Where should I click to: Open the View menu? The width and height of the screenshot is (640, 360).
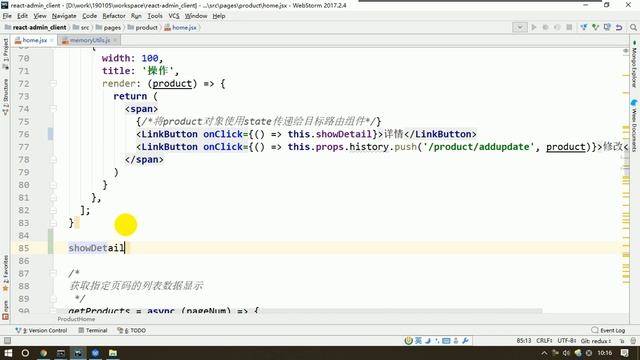click(x=40, y=16)
